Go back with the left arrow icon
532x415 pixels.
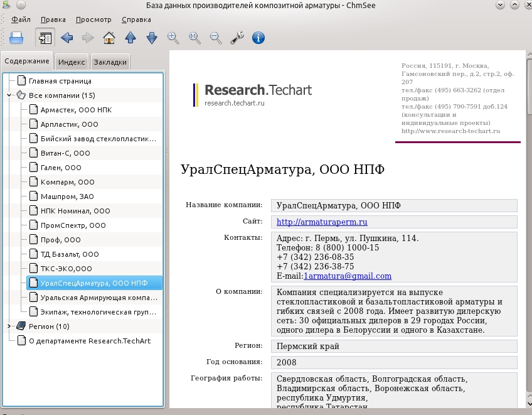click(x=67, y=38)
